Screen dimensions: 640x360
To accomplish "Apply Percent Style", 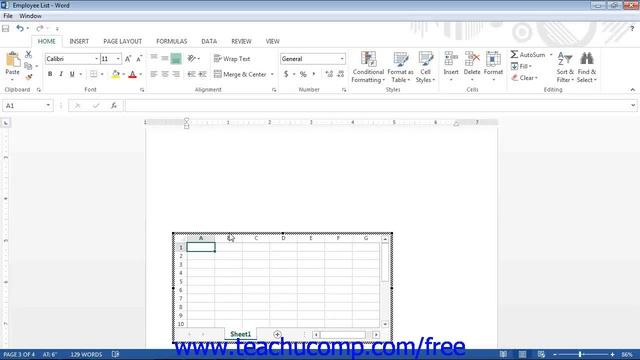I will tap(303, 74).
